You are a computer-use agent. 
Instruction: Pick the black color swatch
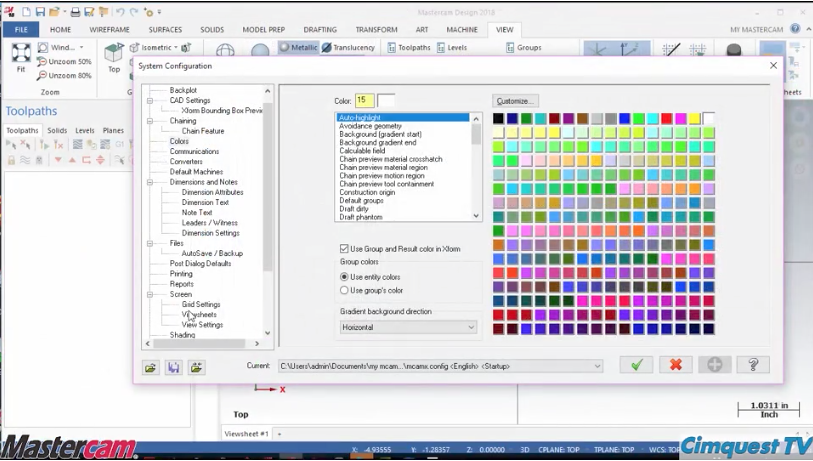pyautogui.click(x=498, y=119)
